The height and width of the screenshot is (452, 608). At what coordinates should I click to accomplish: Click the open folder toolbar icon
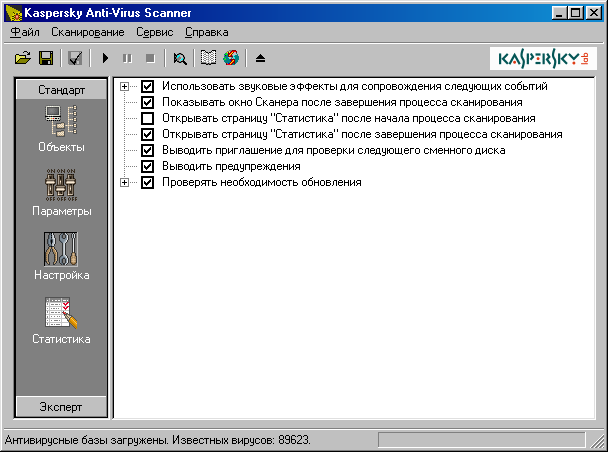(x=23, y=59)
